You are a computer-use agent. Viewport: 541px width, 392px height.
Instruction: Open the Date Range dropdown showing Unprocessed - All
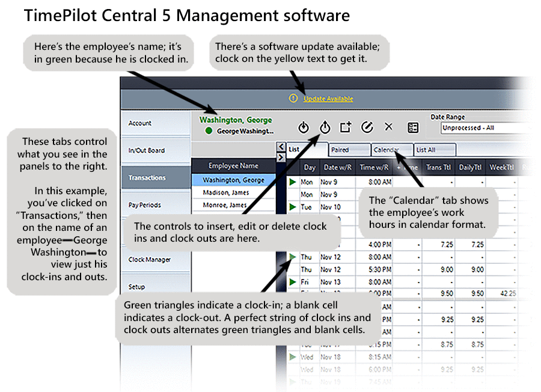pos(481,128)
